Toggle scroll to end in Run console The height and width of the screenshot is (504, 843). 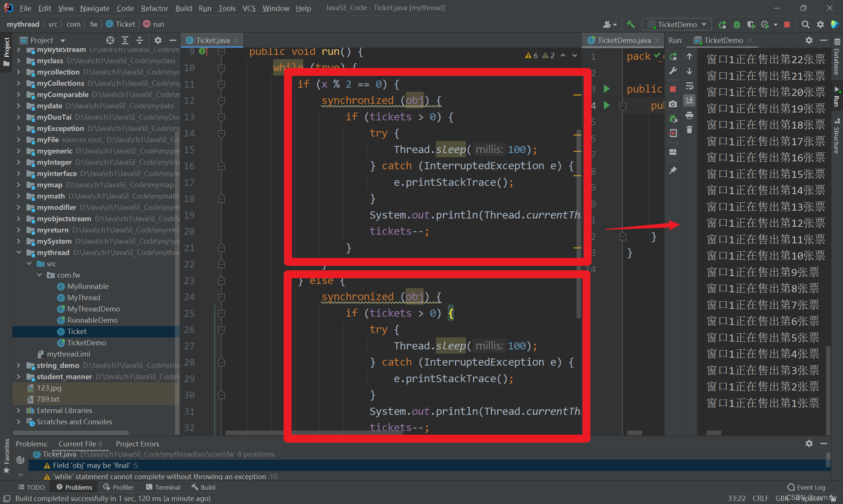(x=689, y=100)
